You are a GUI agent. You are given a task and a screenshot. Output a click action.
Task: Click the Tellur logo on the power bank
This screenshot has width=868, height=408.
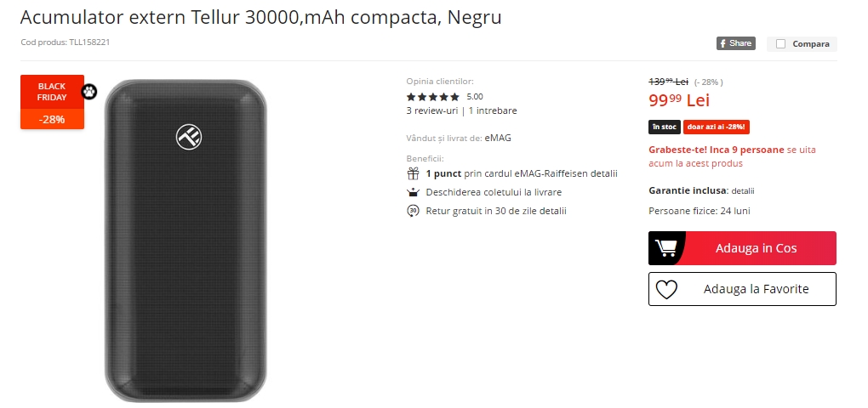(x=189, y=137)
